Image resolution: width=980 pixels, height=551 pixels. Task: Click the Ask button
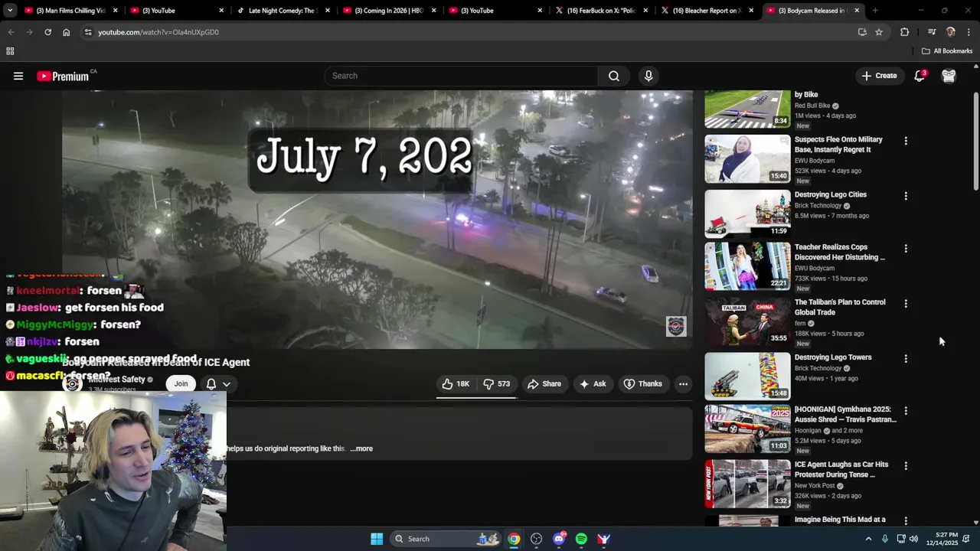pyautogui.click(x=593, y=384)
